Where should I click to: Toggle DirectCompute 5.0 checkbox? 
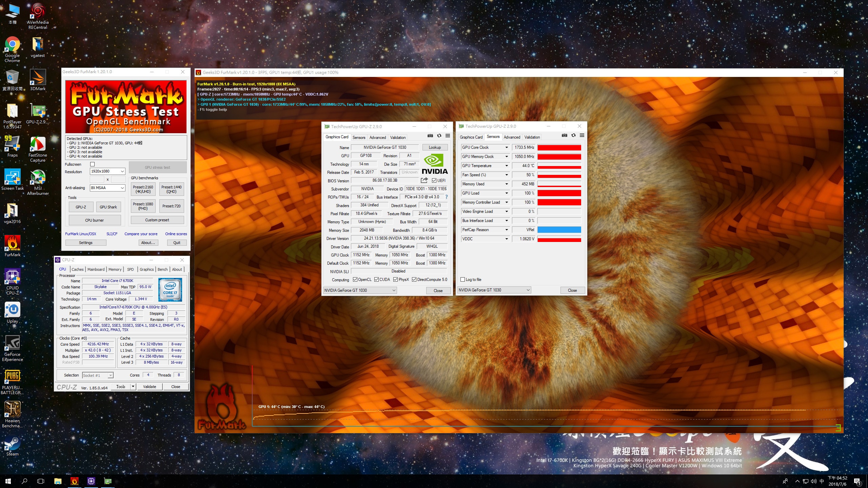[x=414, y=280]
